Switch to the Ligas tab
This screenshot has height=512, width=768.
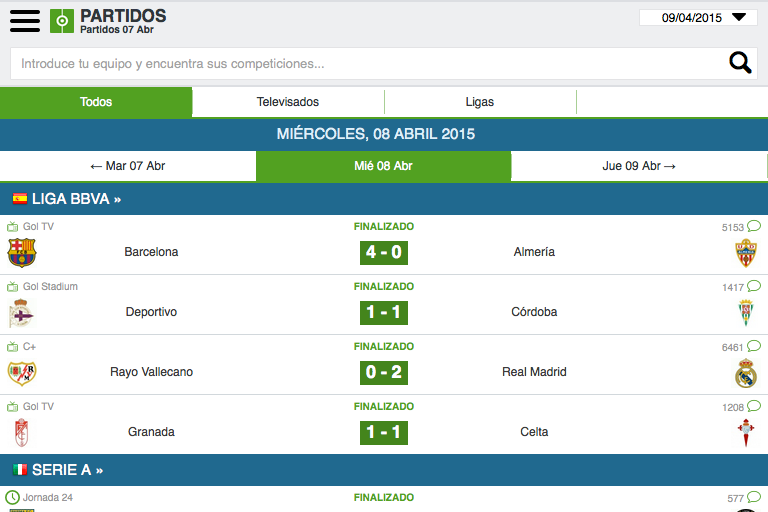coord(480,102)
